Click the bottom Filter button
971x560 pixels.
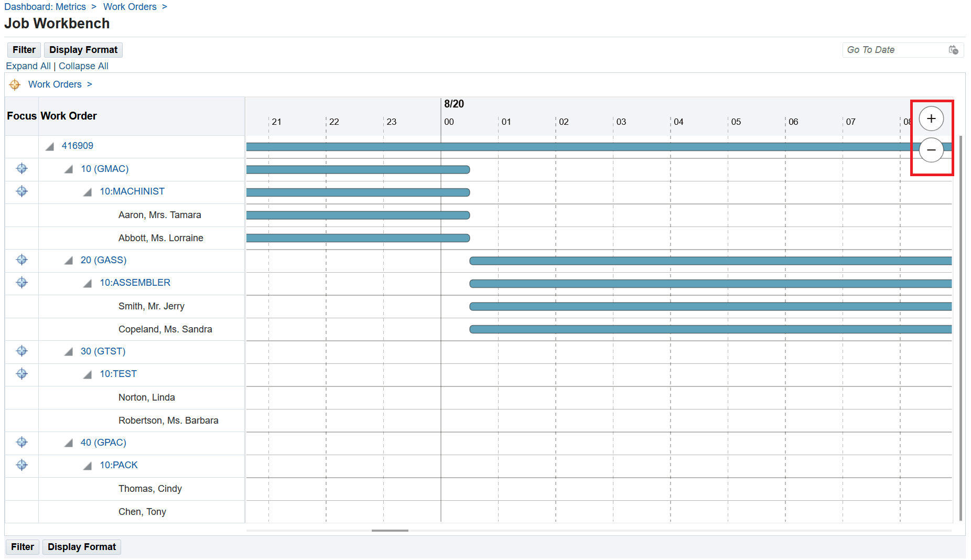(23, 547)
